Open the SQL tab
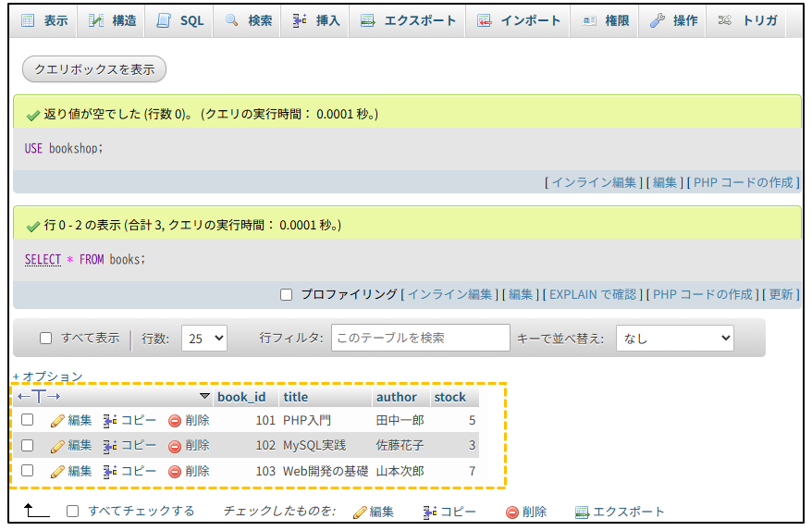The height and width of the screenshot is (531, 812). coord(180,20)
